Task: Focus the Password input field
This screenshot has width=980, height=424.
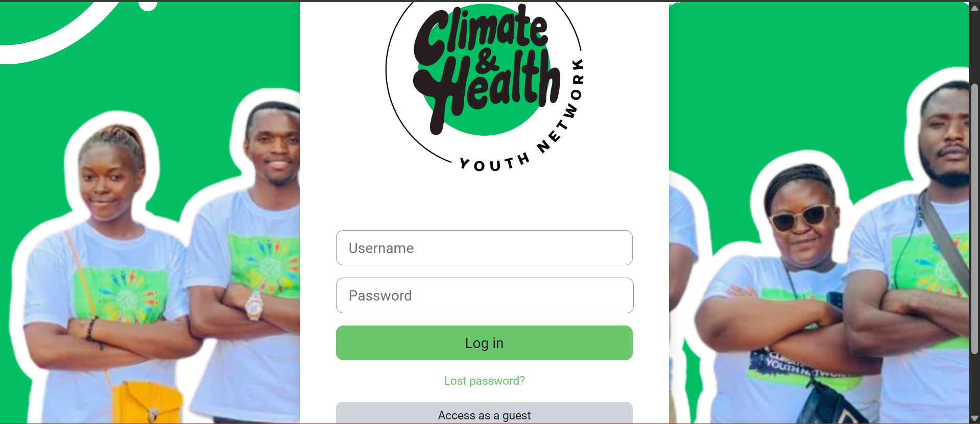Action: pyautogui.click(x=485, y=295)
